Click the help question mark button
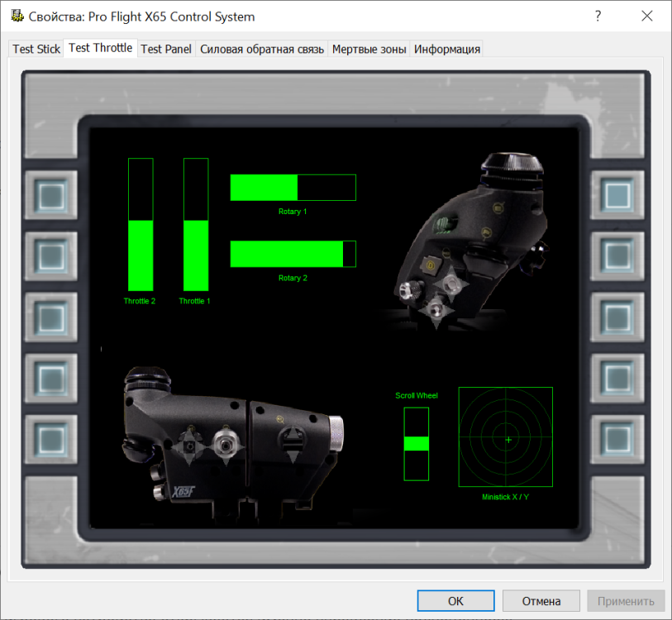This screenshot has height=620, width=672. (598, 17)
